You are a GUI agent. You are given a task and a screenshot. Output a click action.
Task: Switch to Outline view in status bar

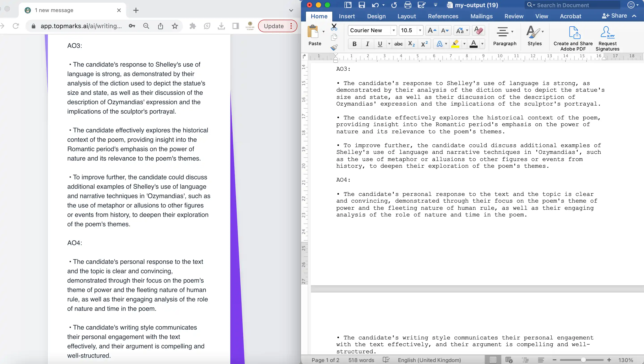(x=525, y=360)
